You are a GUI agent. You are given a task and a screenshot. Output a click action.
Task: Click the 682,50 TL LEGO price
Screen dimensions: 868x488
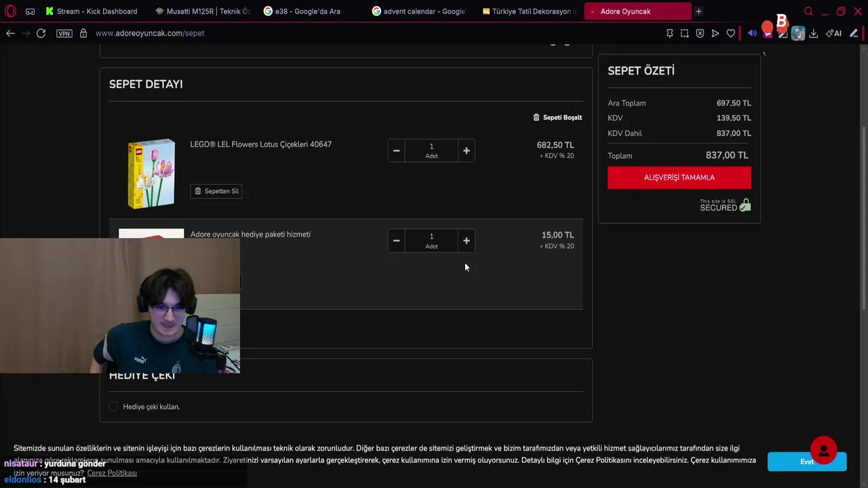click(x=555, y=145)
